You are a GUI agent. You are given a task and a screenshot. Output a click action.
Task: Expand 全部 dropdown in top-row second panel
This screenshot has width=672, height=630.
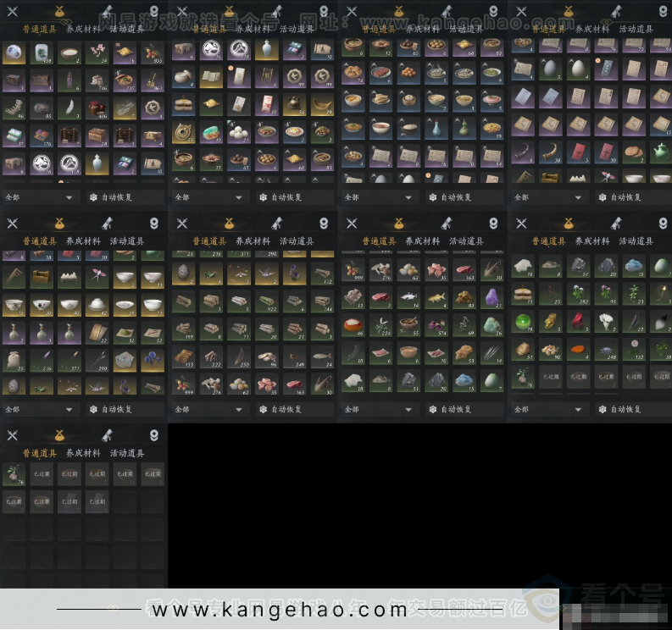(208, 197)
